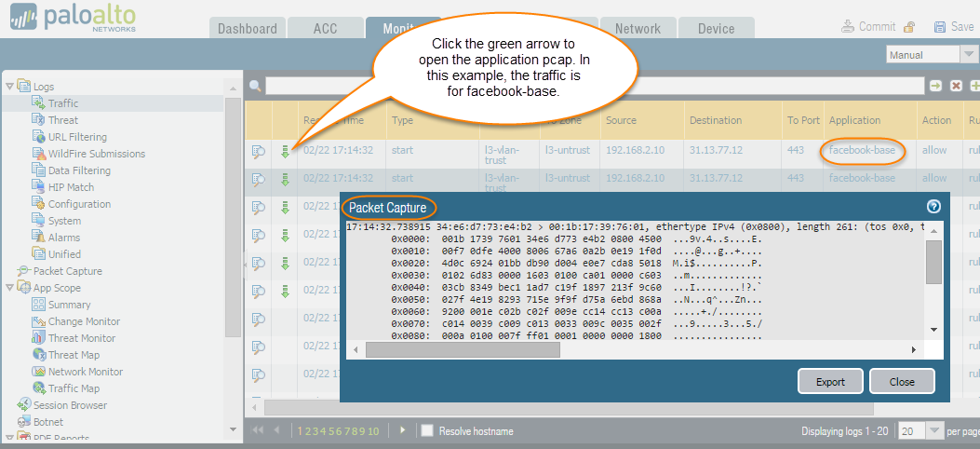Image resolution: width=980 pixels, height=449 pixels.
Task: Click facebook-base application in first row
Action: pos(862,150)
